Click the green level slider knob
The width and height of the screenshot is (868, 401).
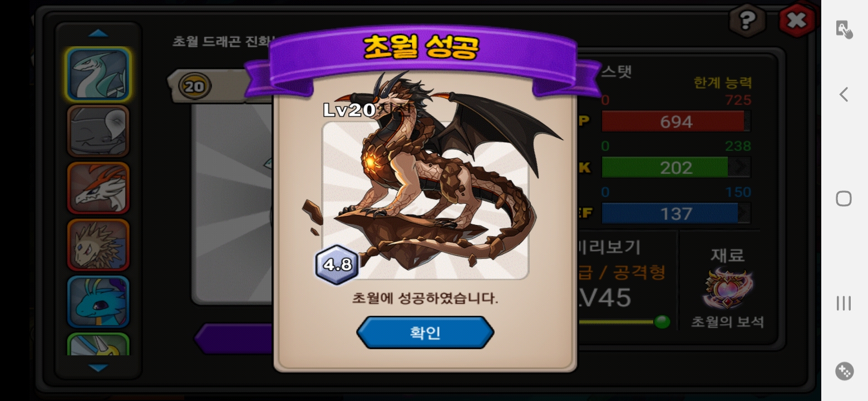(662, 322)
